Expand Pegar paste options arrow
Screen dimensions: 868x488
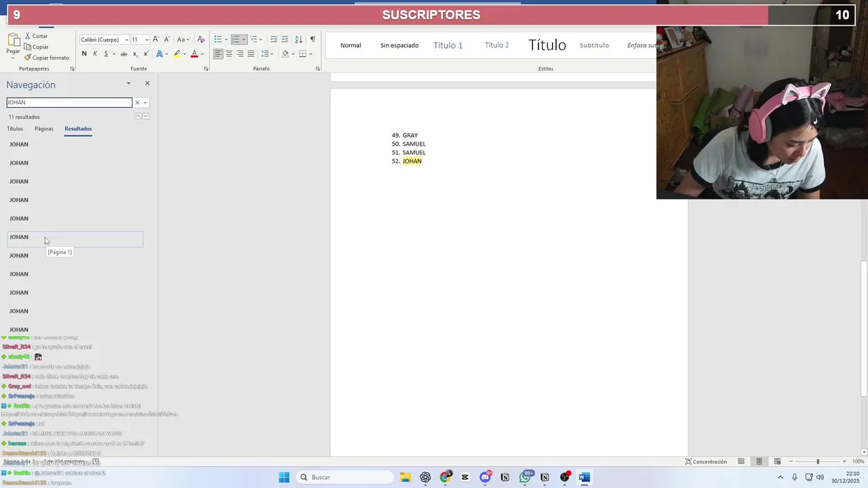(x=13, y=58)
